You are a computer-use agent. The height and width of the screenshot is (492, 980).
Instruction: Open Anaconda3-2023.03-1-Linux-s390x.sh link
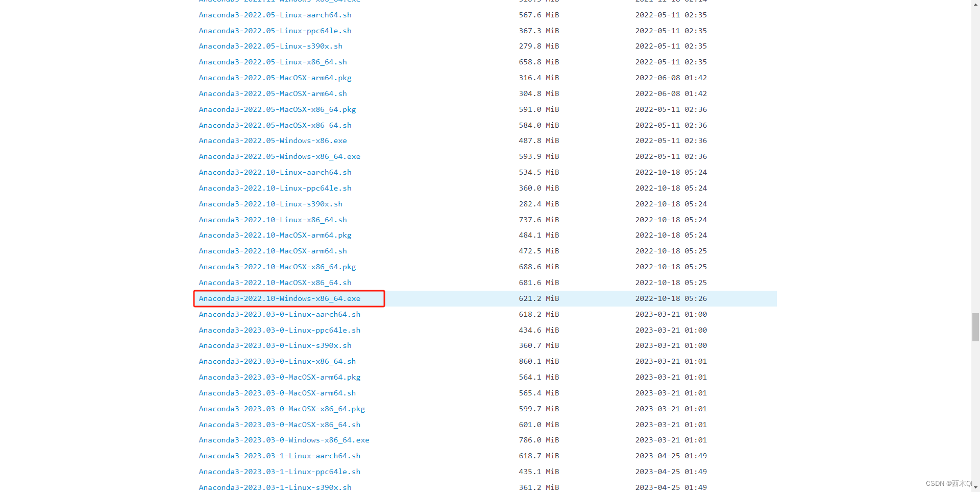(x=275, y=487)
